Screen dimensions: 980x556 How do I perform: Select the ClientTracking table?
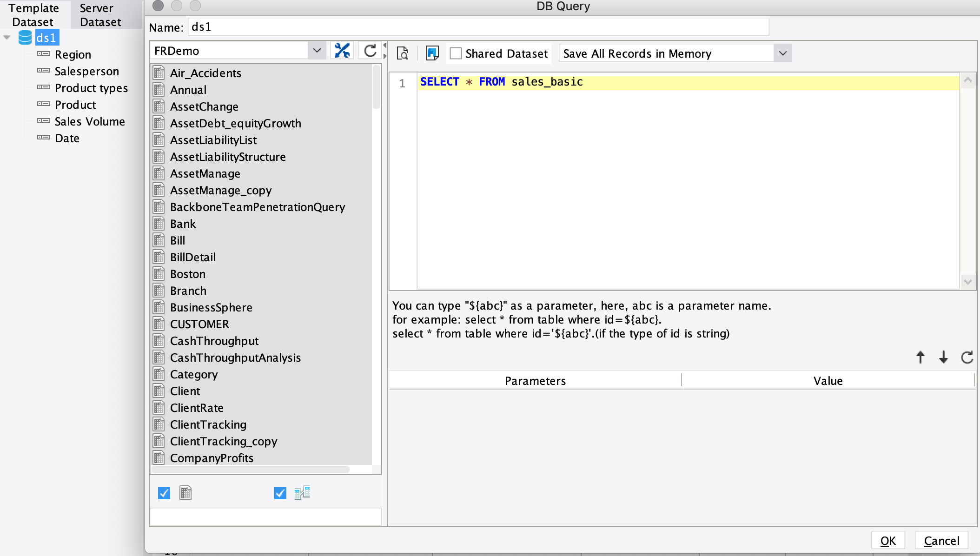click(x=208, y=424)
